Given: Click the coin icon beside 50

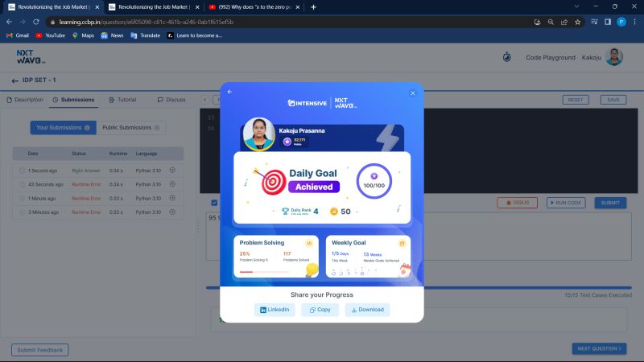Looking at the screenshot, I should (x=333, y=212).
